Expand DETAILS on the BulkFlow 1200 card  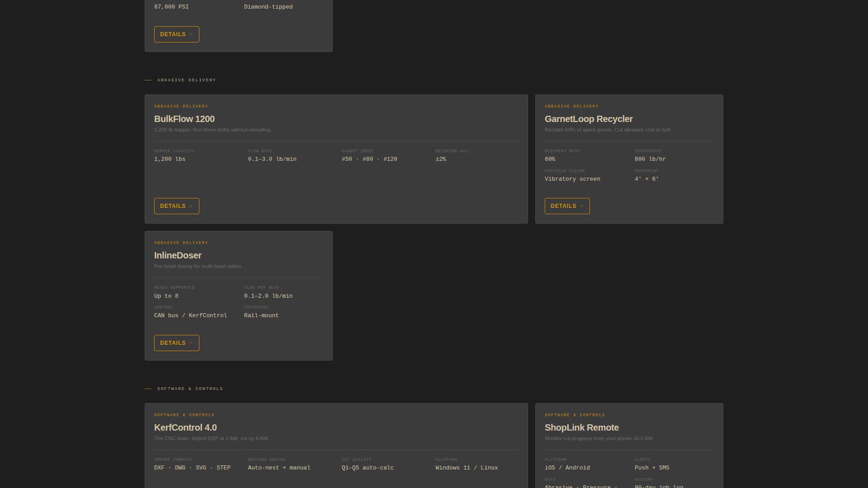pos(176,206)
